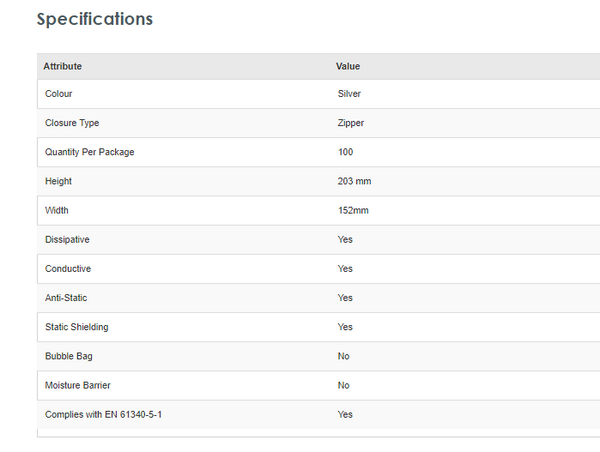Image resolution: width=600 pixels, height=452 pixels.
Task: Click the 152mm width value
Action: pos(354,211)
